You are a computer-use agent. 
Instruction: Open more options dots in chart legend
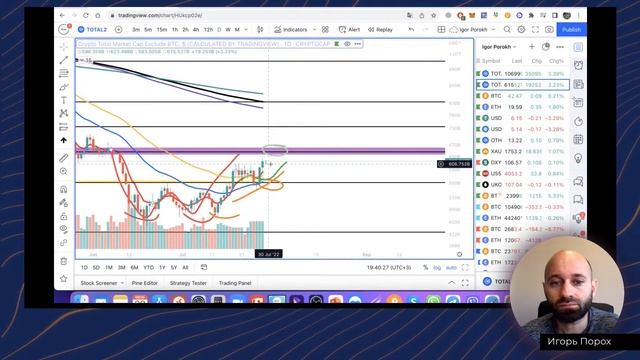click(x=358, y=44)
